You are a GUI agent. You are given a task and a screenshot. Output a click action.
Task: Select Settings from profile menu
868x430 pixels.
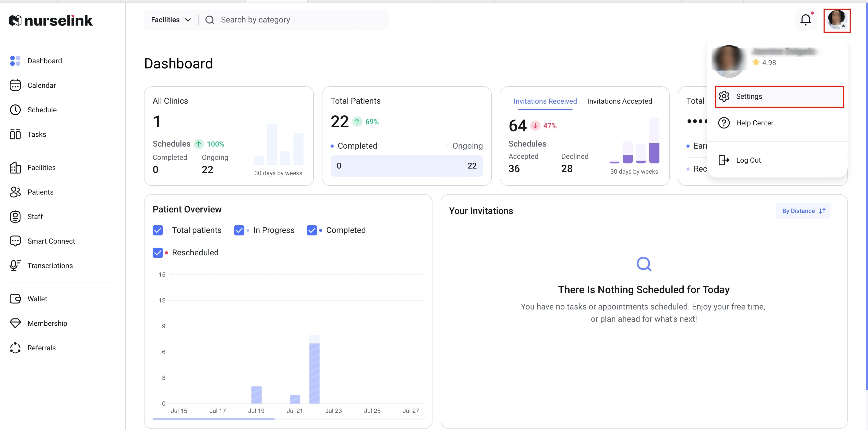(x=779, y=97)
